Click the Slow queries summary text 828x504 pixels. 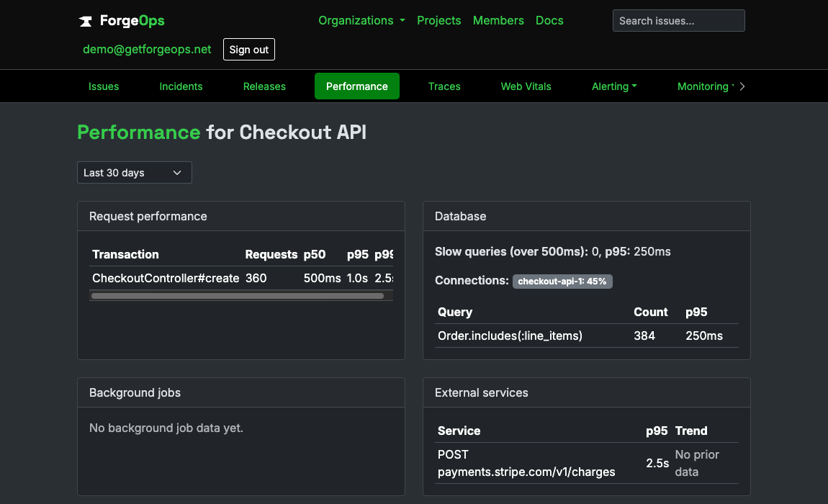point(552,251)
